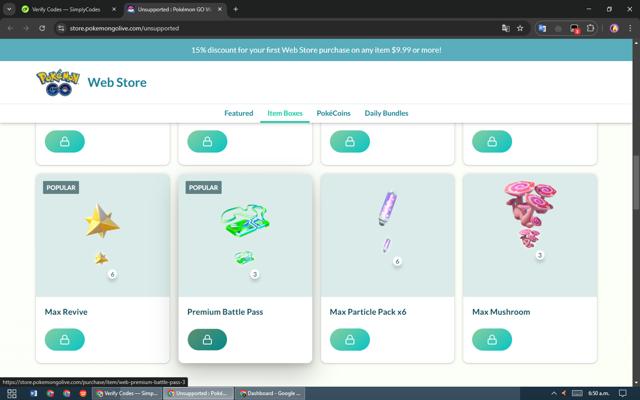Click the Max Mushroom title
The height and width of the screenshot is (400, 640).
click(x=501, y=312)
